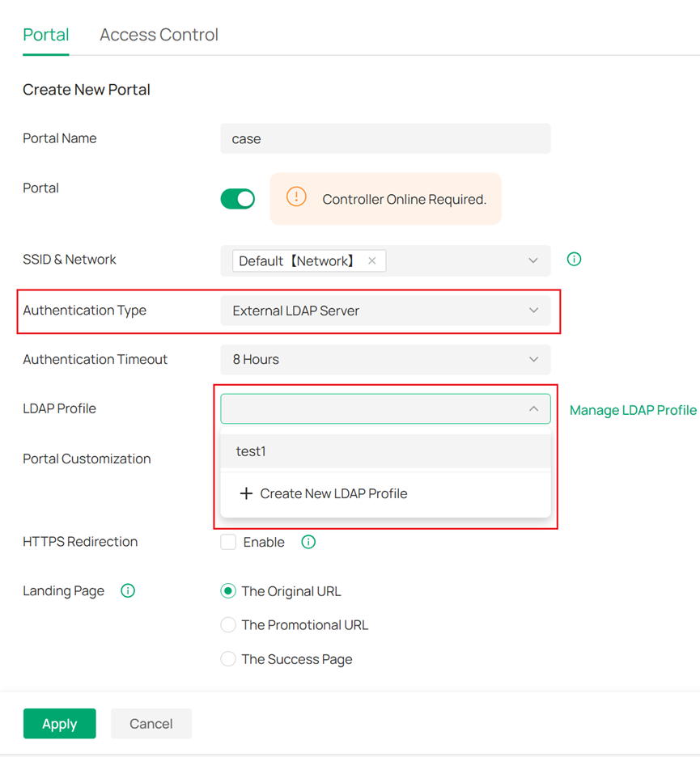Image resolution: width=700 pixels, height=757 pixels.
Task: Choose The Success Page as landing page
Action: pyautogui.click(x=228, y=658)
